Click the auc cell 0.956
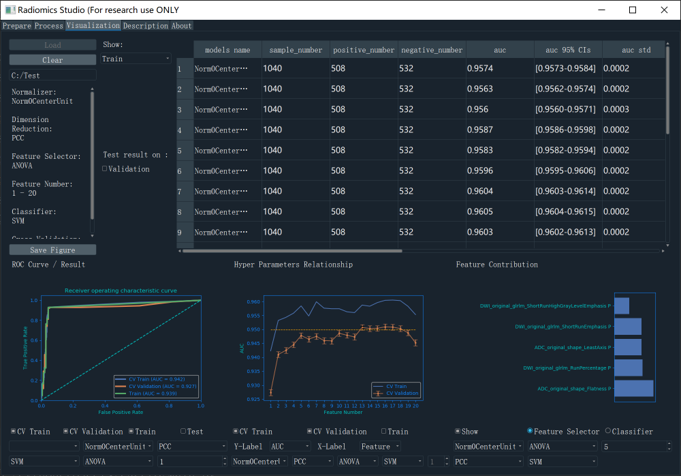 500,109
